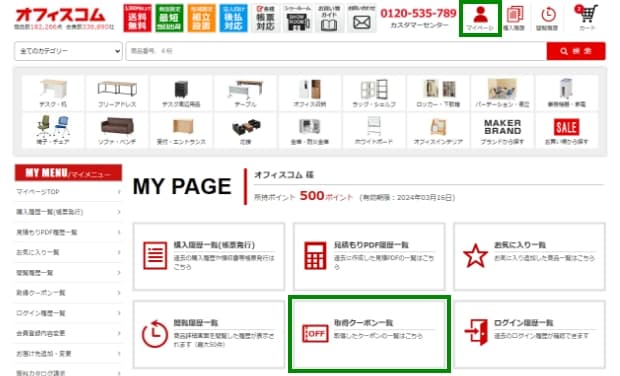Open purchase history card with document icon

point(209,256)
